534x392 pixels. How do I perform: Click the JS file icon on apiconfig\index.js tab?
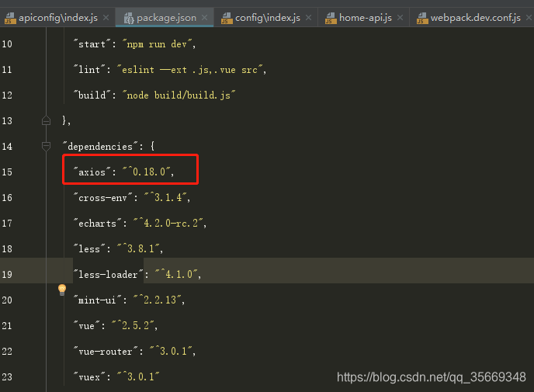tap(10, 18)
